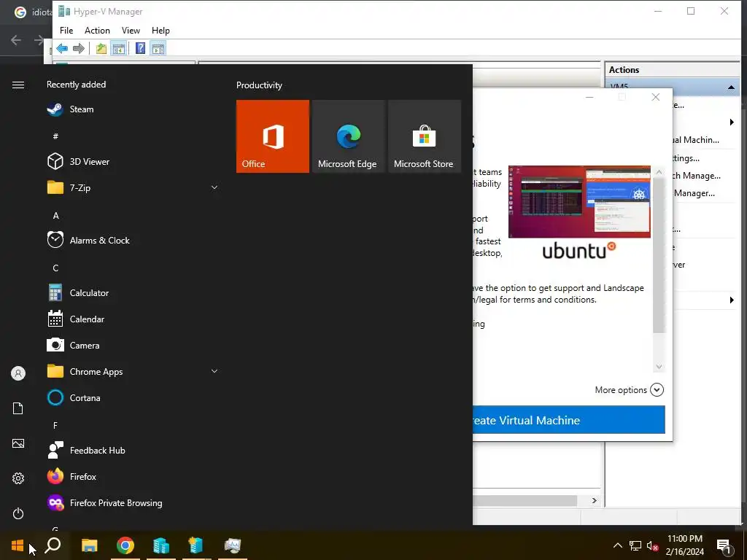Open the Microsoft Edge tile

(348, 136)
